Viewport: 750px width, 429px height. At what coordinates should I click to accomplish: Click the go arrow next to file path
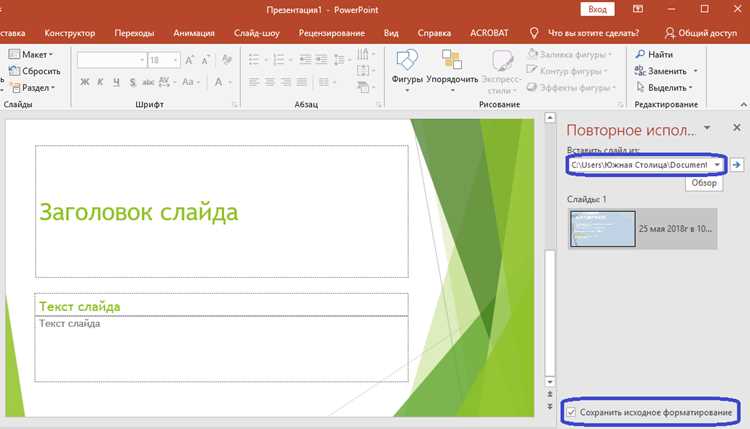[x=737, y=165]
